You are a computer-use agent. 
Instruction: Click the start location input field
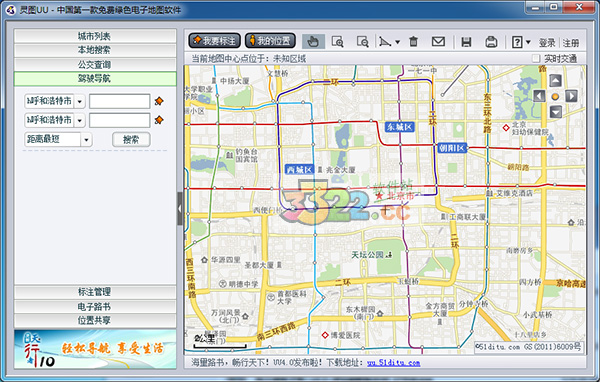pyautogui.click(x=119, y=101)
